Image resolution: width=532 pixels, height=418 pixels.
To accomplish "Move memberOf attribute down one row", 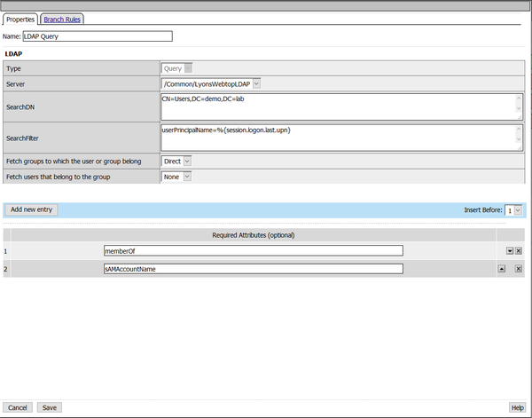I will 509,251.
